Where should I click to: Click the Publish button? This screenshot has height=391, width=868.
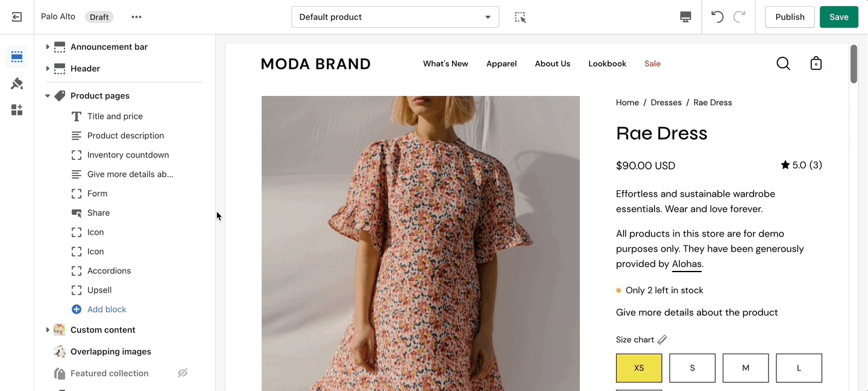coord(790,17)
